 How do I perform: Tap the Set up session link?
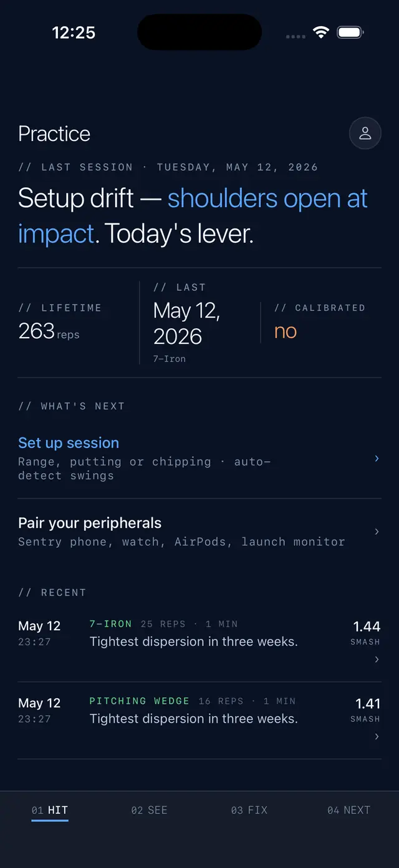(x=69, y=442)
